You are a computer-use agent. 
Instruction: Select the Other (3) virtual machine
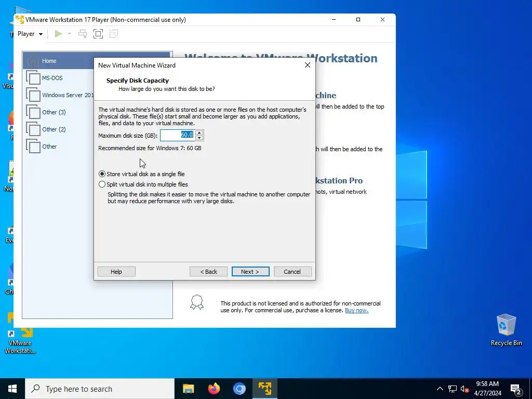point(58,112)
